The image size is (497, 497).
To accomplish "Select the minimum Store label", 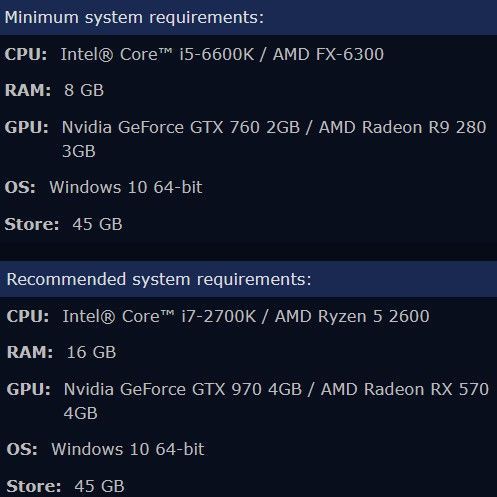I will (32, 224).
